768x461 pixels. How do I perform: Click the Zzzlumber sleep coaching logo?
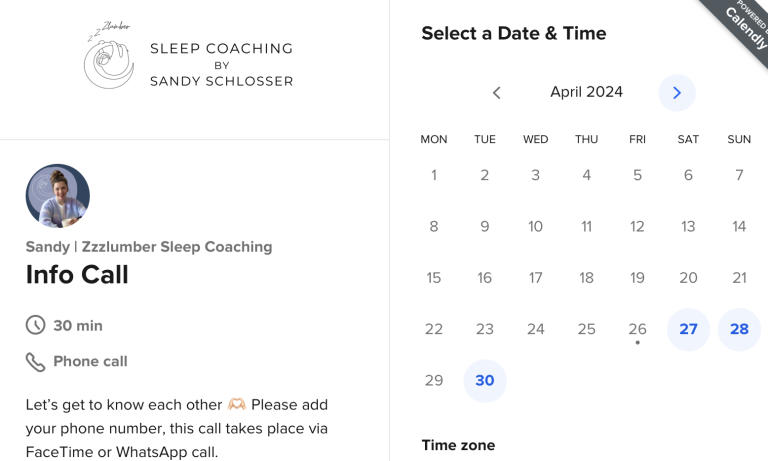pyautogui.click(x=189, y=55)
